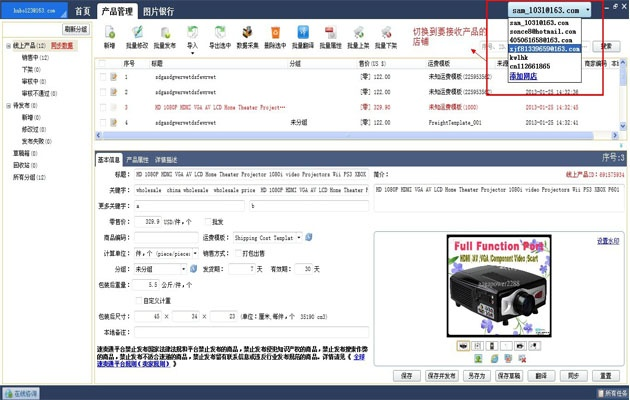Select sonce8@hotmail.com in store list
The height and width of the screenshot is (400, 630).
pyautogui.click(x=543, y=31)
